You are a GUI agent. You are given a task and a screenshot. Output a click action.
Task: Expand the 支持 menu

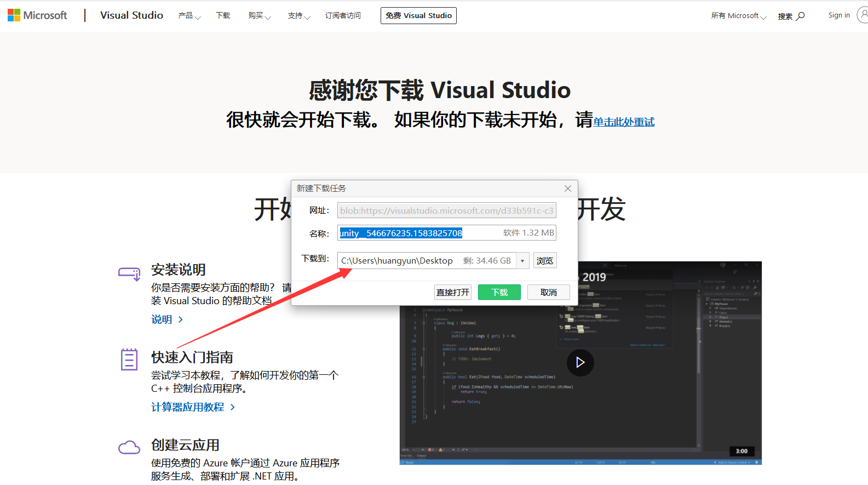(299, 16)
